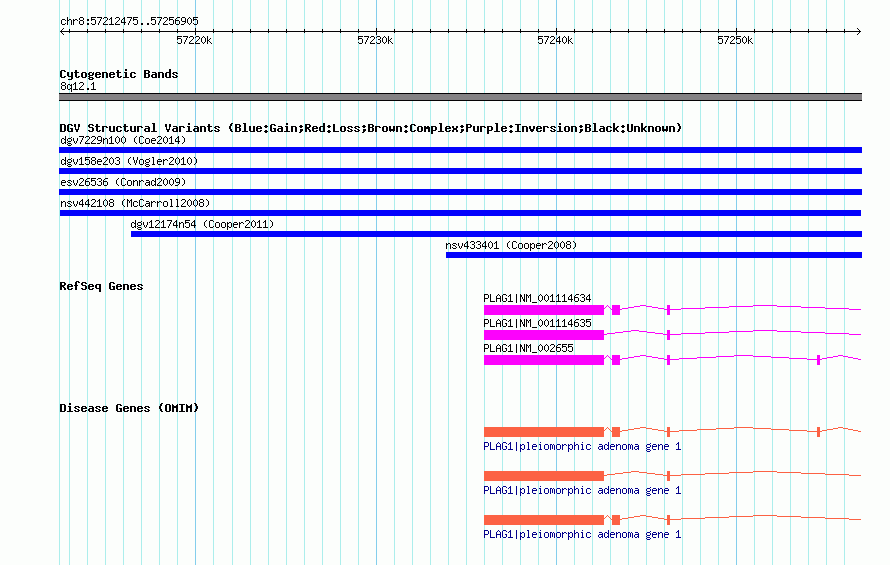Click the 57250k ruler tick label
The width and height of the screenshot is (890, 565).
pos(735,40)
